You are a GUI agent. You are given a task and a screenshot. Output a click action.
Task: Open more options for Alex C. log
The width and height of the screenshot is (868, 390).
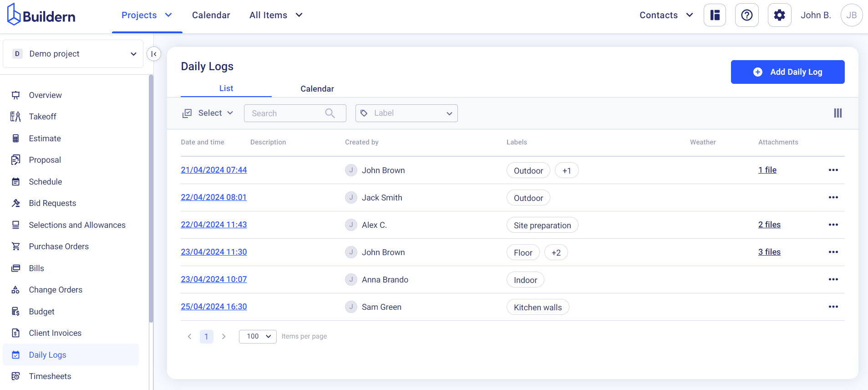(x=833, y=225)
